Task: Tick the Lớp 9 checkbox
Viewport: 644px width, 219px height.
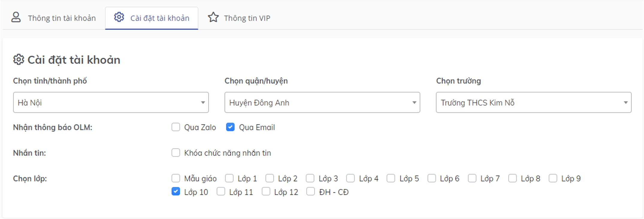Action: coord(553,178)
